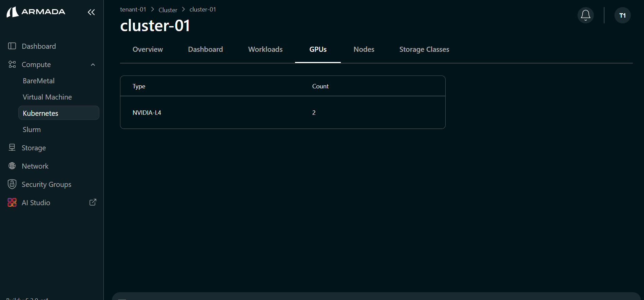The image size is (644, 300).
Task: Click the cluster-01 page title
Action: tap(155, 26)
